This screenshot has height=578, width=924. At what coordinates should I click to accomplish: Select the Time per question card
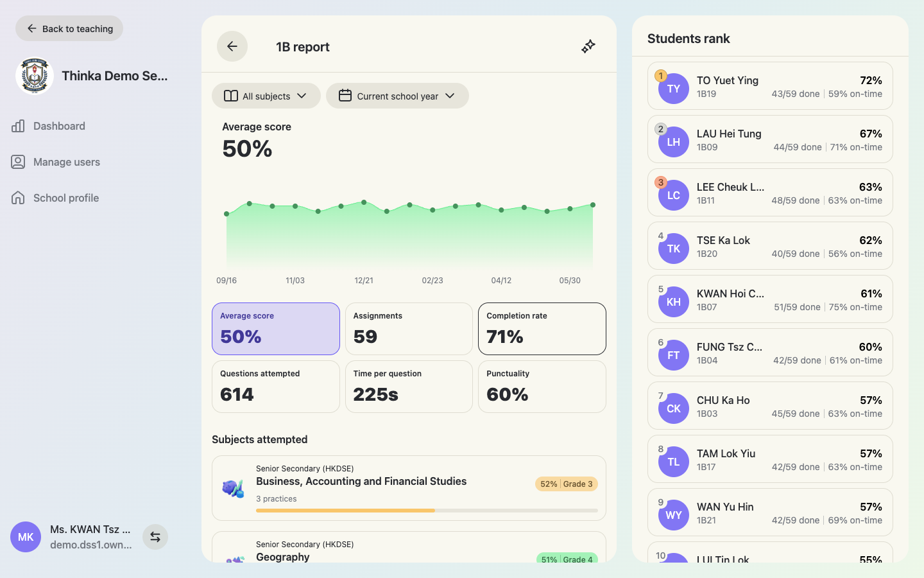coord(409,387)
